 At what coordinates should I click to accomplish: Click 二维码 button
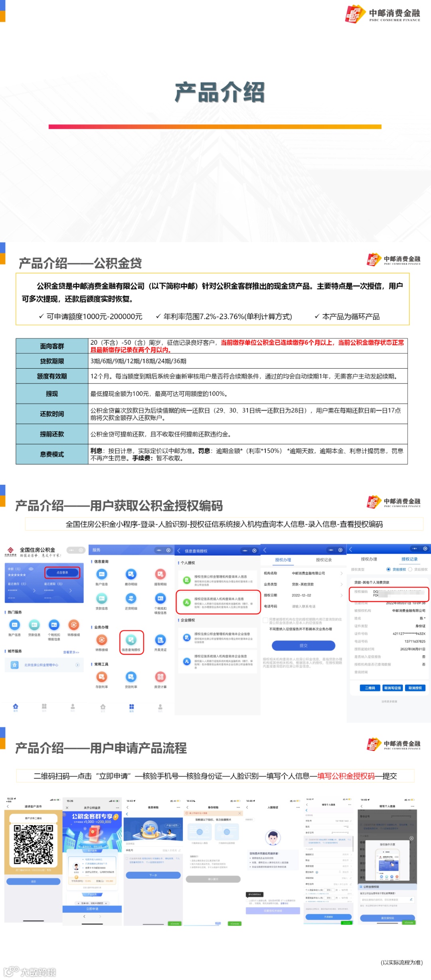370,688
